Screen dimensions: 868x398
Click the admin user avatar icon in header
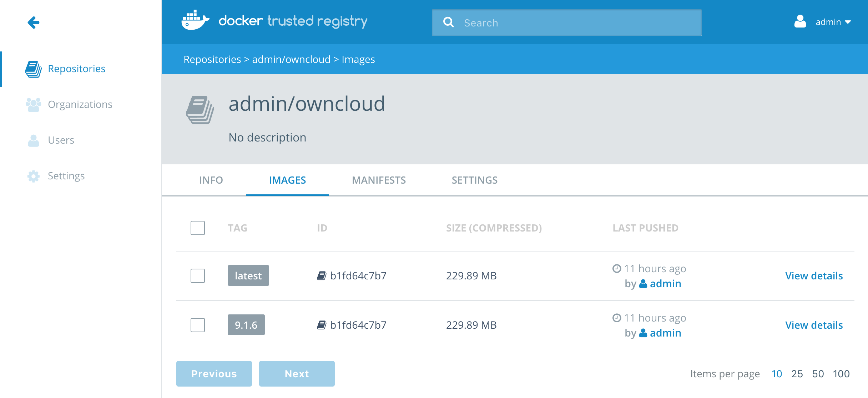(800, 22)
